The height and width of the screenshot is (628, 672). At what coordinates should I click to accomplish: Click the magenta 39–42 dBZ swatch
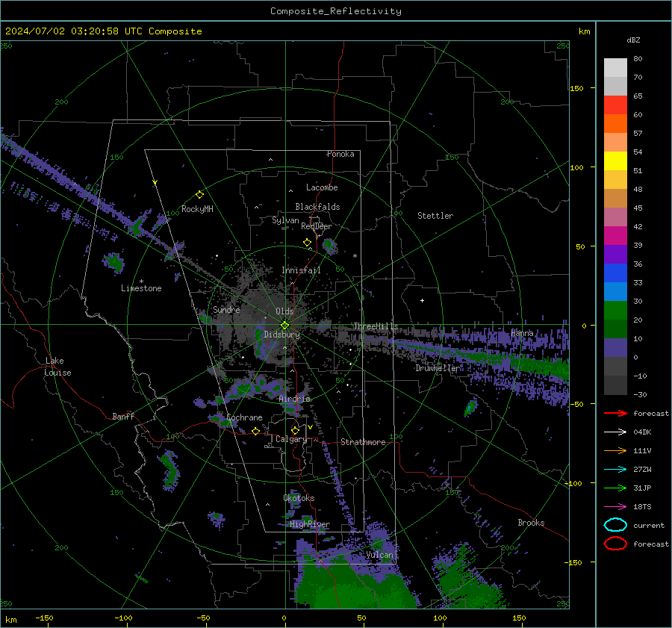[x=615, y=236]
